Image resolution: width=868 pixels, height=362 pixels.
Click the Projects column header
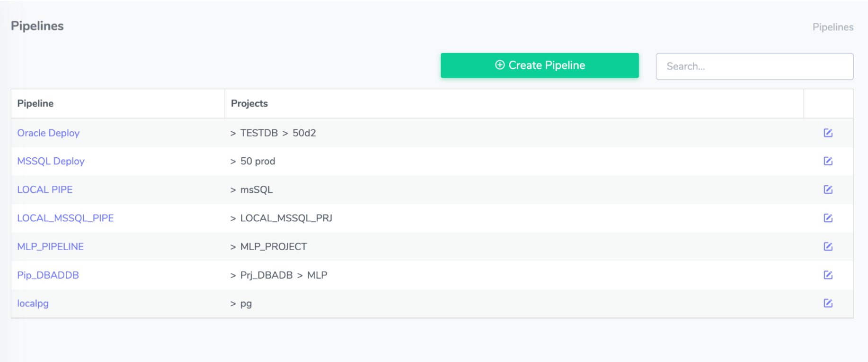click(x=249, y=103)
